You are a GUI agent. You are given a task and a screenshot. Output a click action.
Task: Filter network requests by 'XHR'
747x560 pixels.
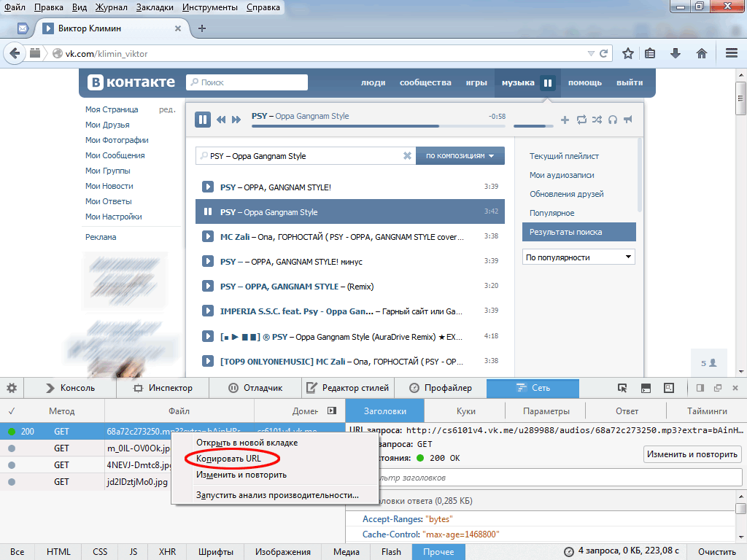click(x=167, y=552)
